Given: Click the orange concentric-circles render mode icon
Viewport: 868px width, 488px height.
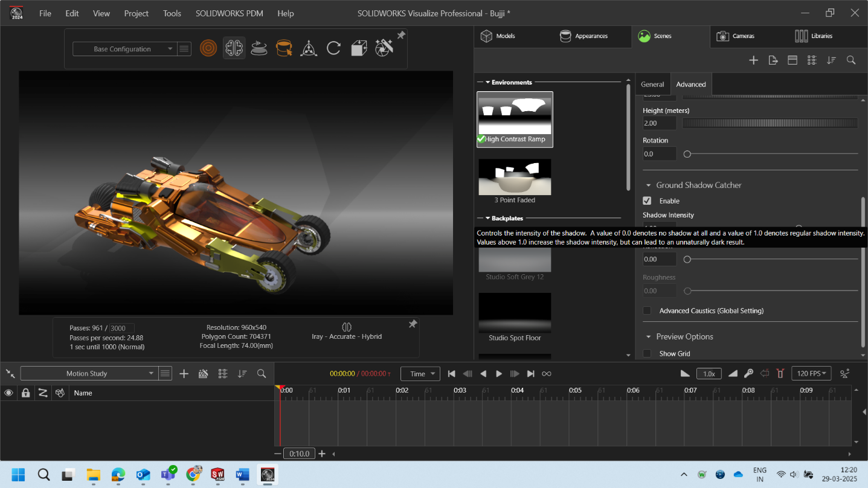Looking at the screenshot, I should (x=208, y=48).
